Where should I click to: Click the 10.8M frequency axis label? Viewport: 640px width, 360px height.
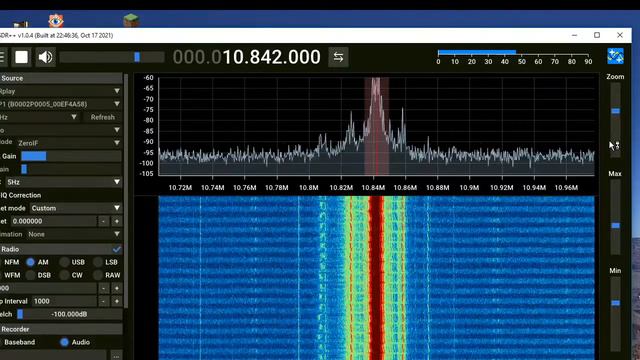pyautogui.click(x=309, y=188)
